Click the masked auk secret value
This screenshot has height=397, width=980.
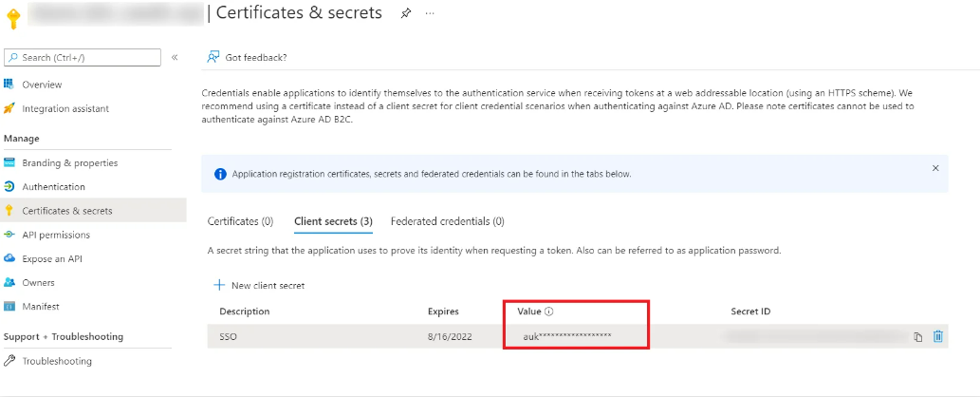click(x=567, y=336)
